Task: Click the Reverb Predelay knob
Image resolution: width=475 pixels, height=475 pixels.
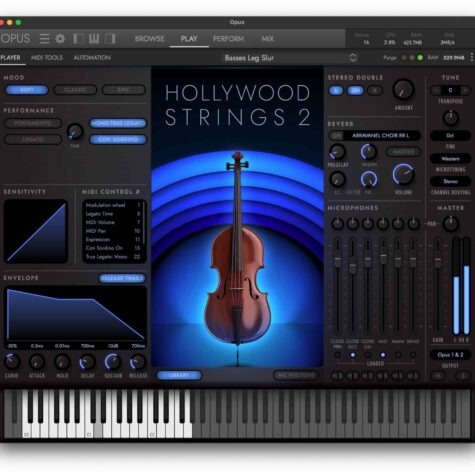Action: [338, 152]
